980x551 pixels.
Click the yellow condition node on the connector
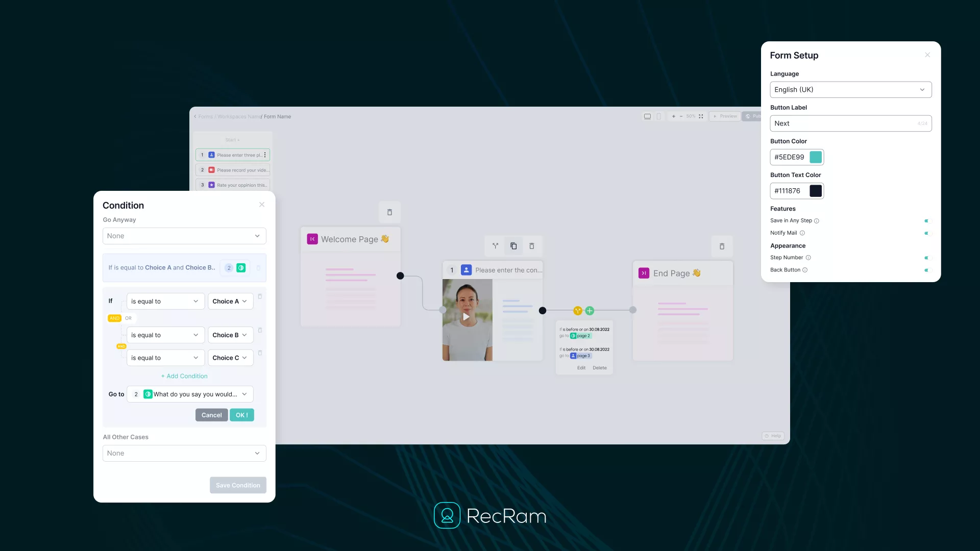pyautogui.click(x=578, y=311)
